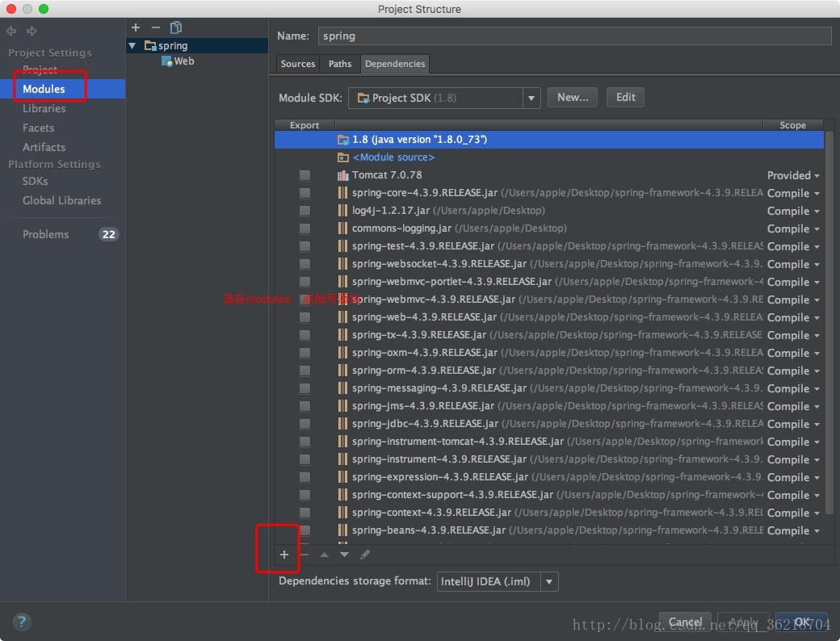Click the Edit SDK button
Image resolution: width=840 pixels, height=641 pixels.
[625, 98]
